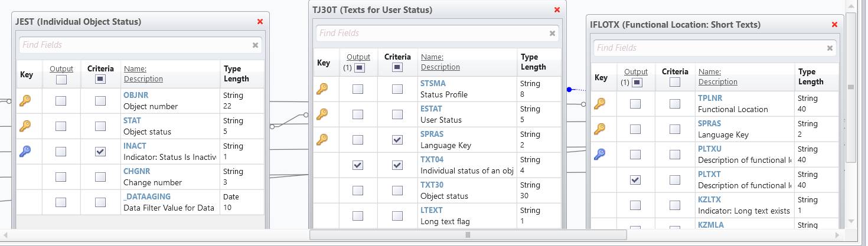The width and height of the screenshot is (868, 246).
Task: Click the vertical scrollbar down arrow
Action: pos(851,221)
